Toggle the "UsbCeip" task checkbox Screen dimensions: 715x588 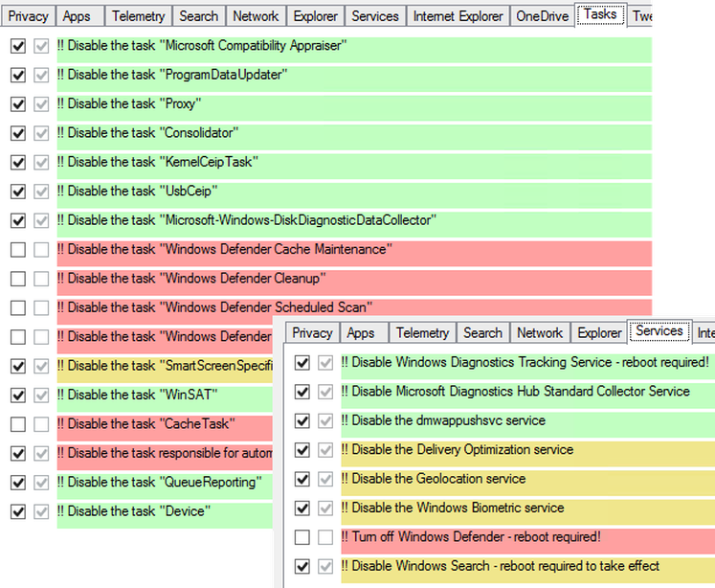pyautogui.click(x=18, y=192)
